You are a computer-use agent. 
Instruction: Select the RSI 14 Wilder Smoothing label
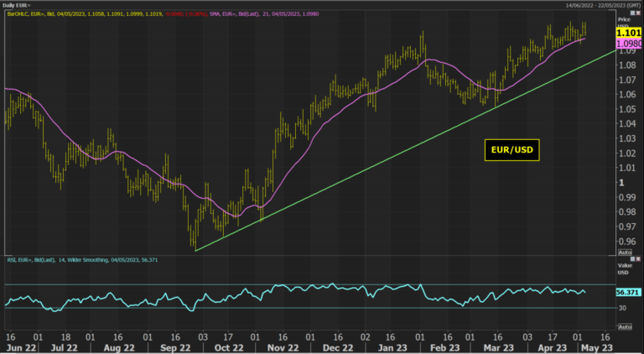(x=82, y=260)
